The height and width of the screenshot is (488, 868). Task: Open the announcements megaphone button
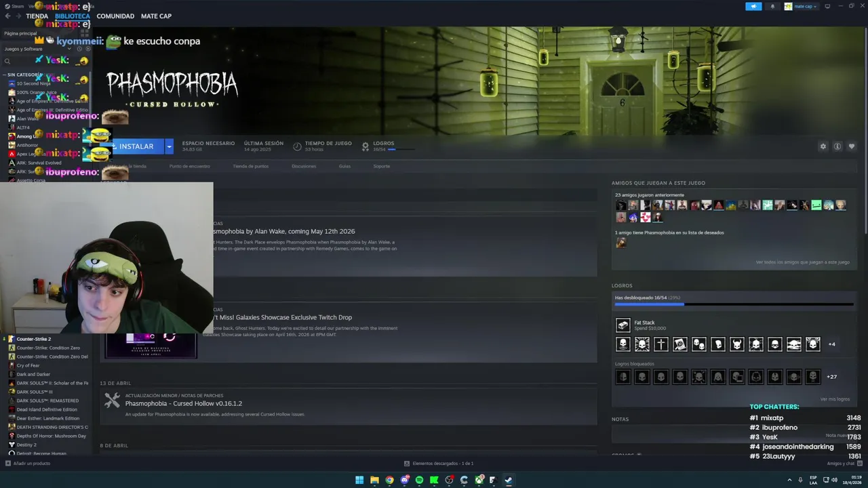pos(753,6)
